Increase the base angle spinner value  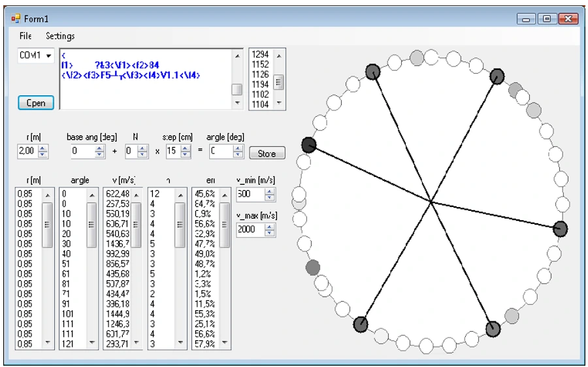pos(99,149)
